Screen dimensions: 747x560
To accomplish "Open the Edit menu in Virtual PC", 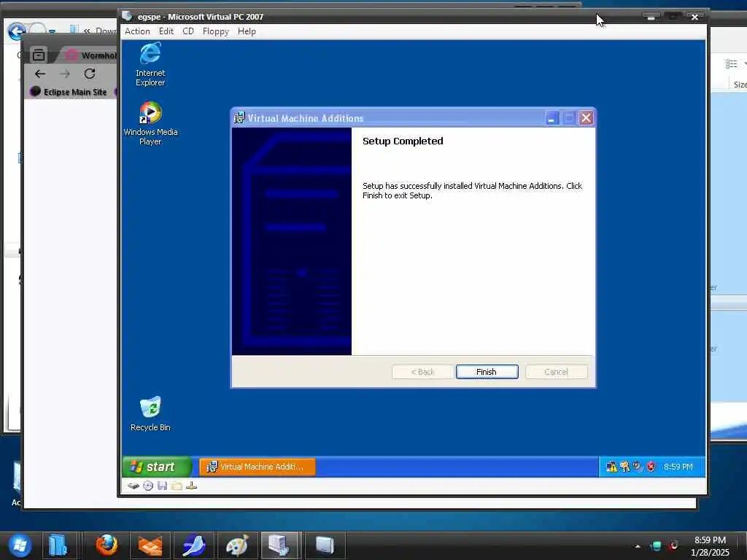I will coord(166,31).
